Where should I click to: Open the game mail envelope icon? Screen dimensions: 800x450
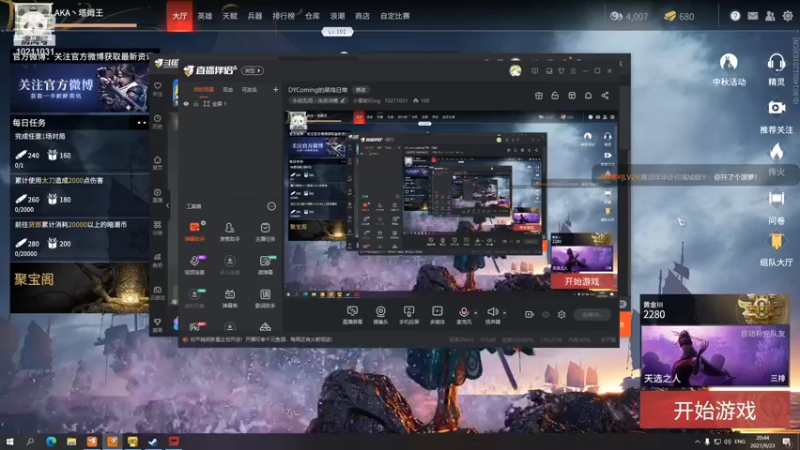coord(753,16)
